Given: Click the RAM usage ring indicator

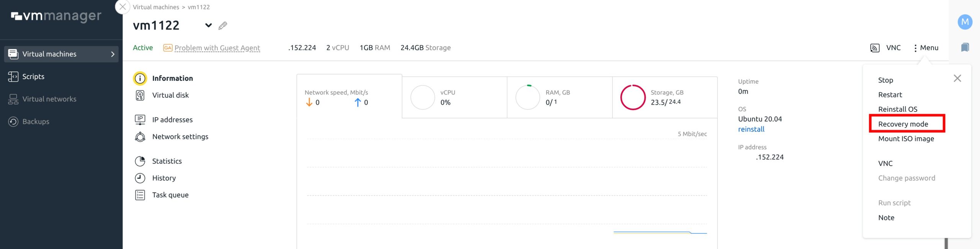Looking at the screenshot, I should tap(528, 97).
